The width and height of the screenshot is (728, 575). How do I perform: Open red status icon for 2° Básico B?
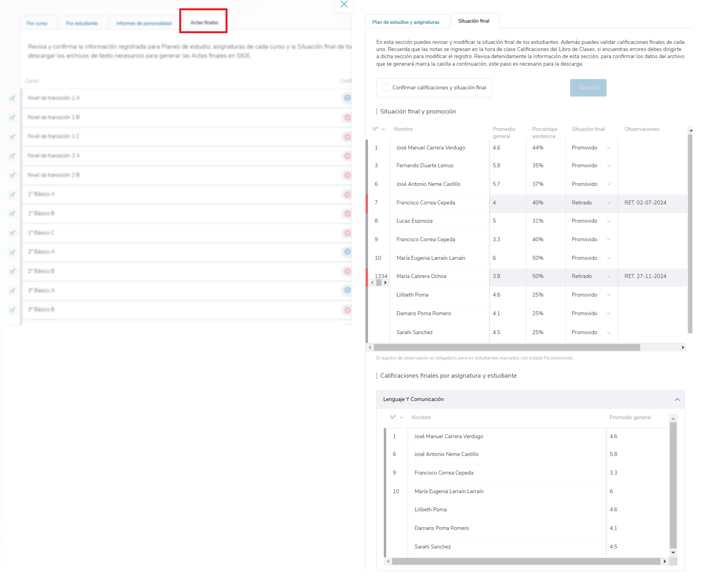click(347, 271)
